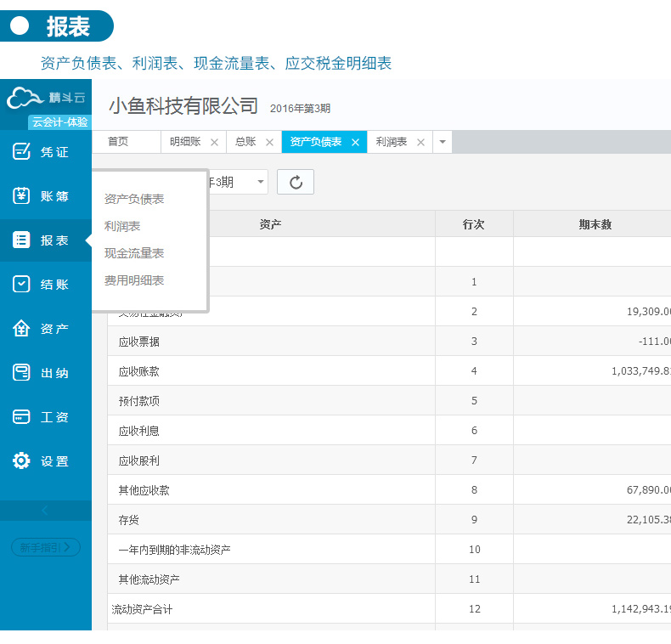
Task: Open the 出纳 cashier sidebar icon
Action: coord(21,372)
